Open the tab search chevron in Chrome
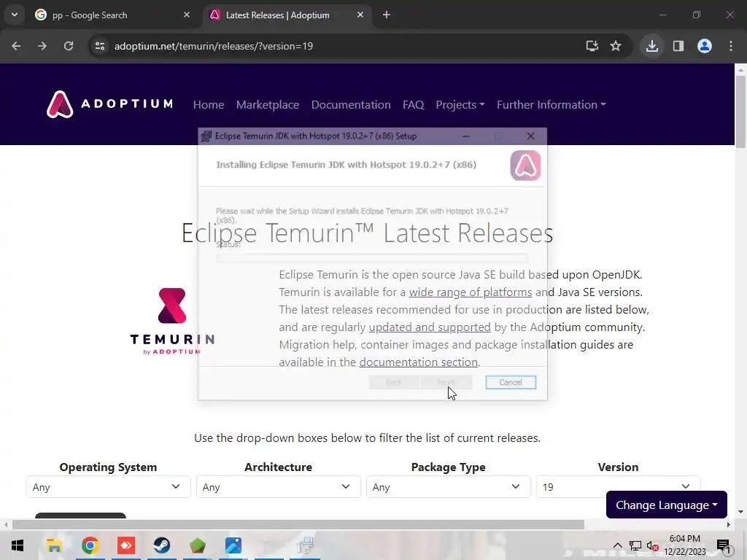The height and width of the screenshot is (560, 747). [x=15, y=15]
